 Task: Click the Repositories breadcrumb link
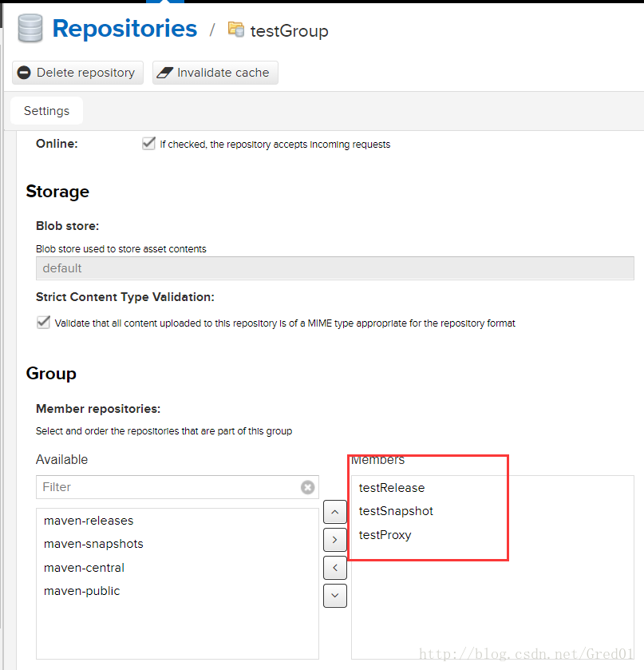[x=124, y=29]
